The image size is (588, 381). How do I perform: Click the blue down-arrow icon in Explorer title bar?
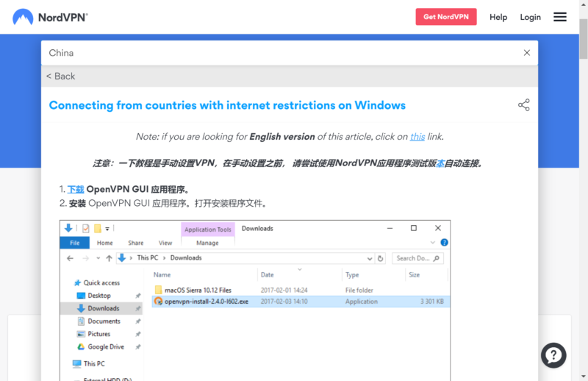click(x=68, y=228)
